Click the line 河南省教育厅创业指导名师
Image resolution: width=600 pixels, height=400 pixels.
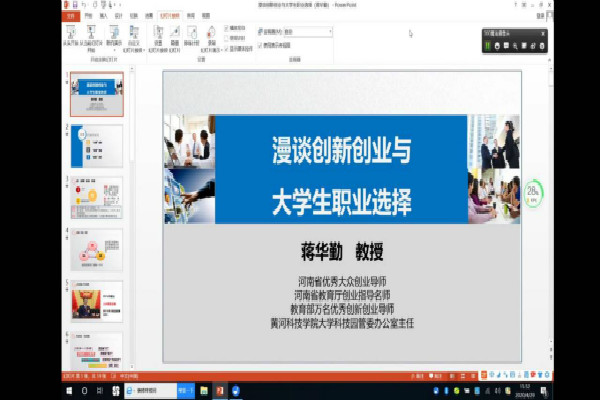[x=342, y=295]
